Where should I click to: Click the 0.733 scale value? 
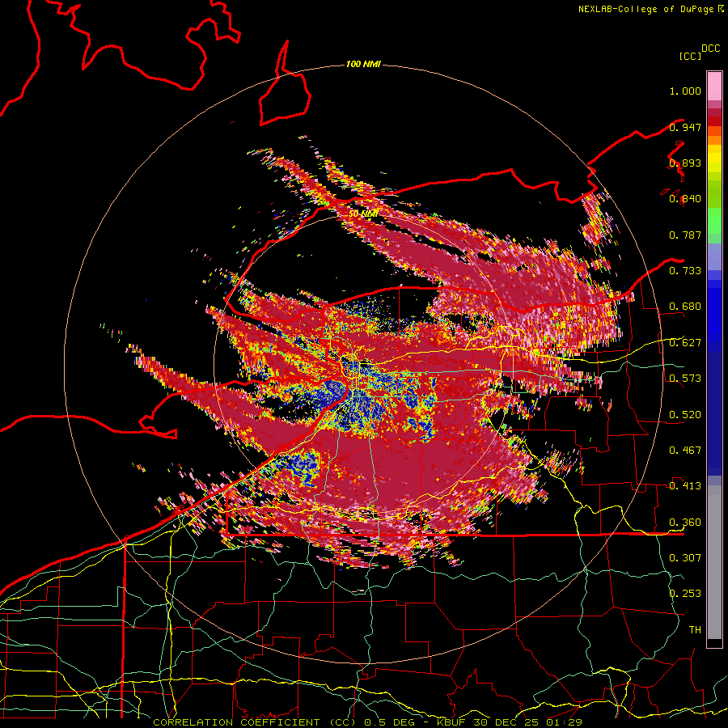point(685,271)
